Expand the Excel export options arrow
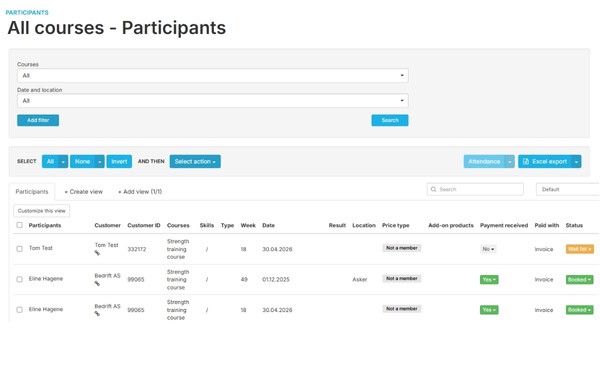 pyautogui.click(x=576, y=161)
